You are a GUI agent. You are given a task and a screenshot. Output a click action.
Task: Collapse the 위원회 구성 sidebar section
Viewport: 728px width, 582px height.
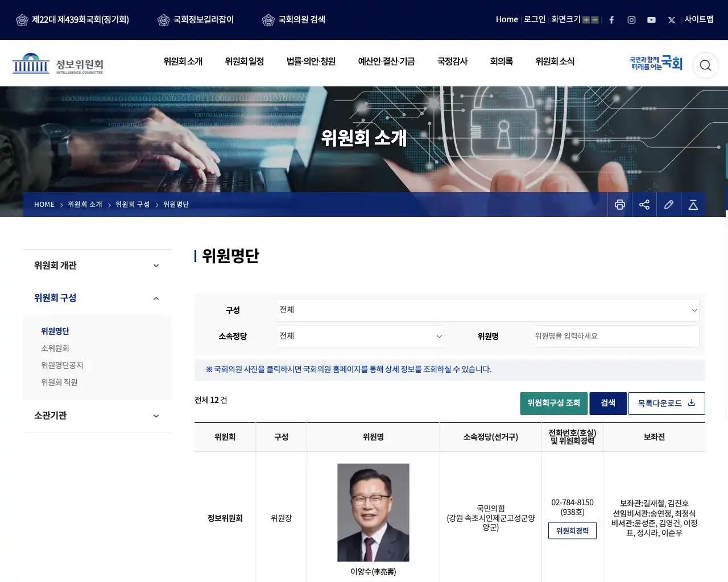pyautogui.click(x=97, y=298)
